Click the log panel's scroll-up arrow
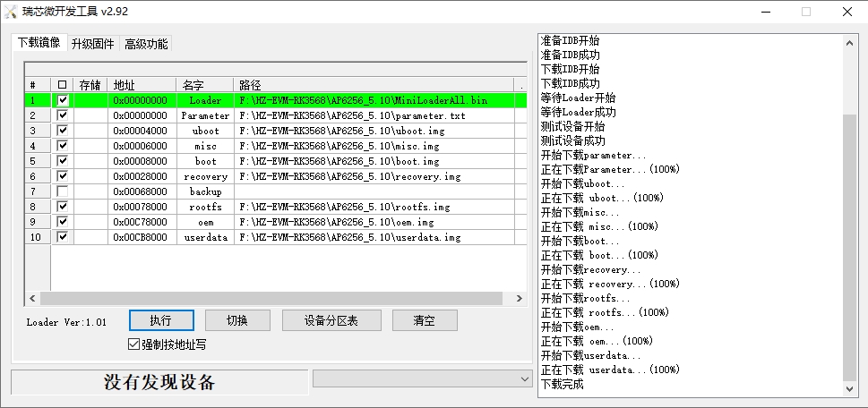 click(850, 44)
